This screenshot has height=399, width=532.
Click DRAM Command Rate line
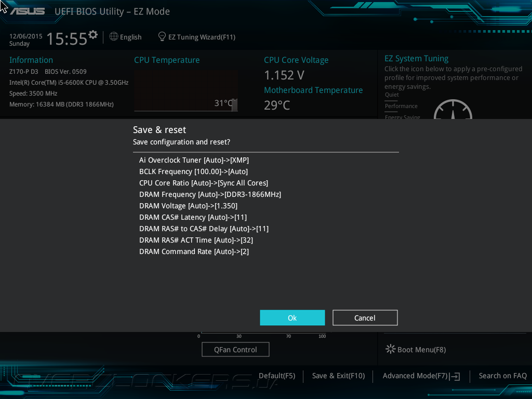pyautogui.click(x=194, y=251)
